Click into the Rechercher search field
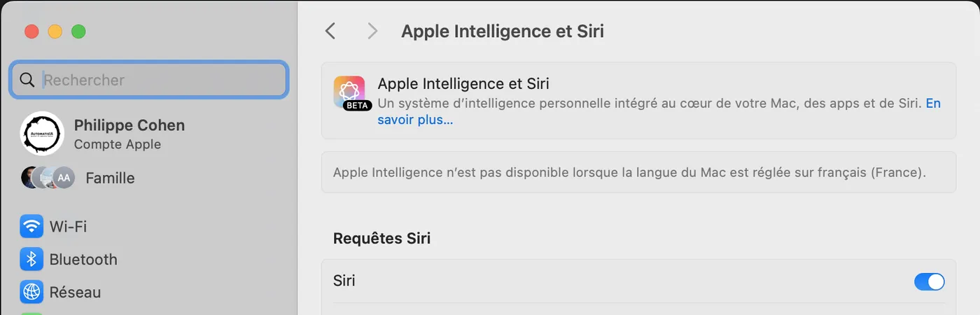This screenshot has height=315, width=980. tap(149, 80)
